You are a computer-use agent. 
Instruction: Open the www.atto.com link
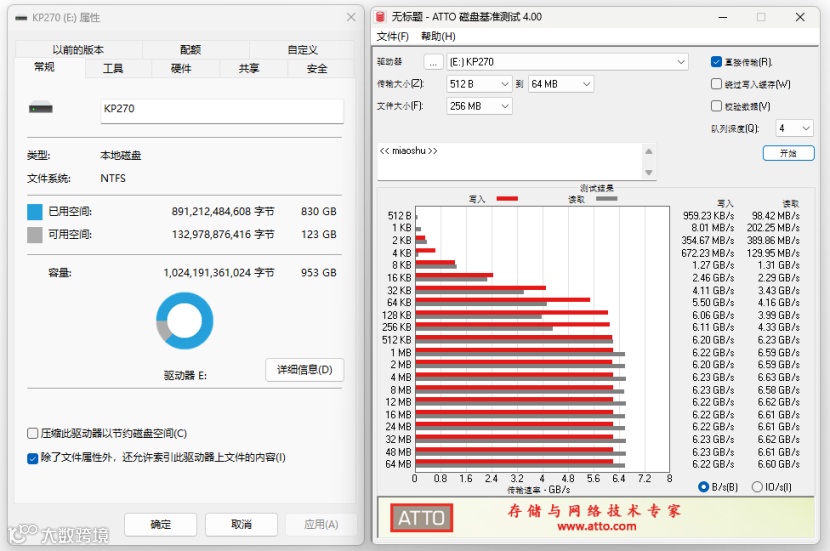coord(597,527)
